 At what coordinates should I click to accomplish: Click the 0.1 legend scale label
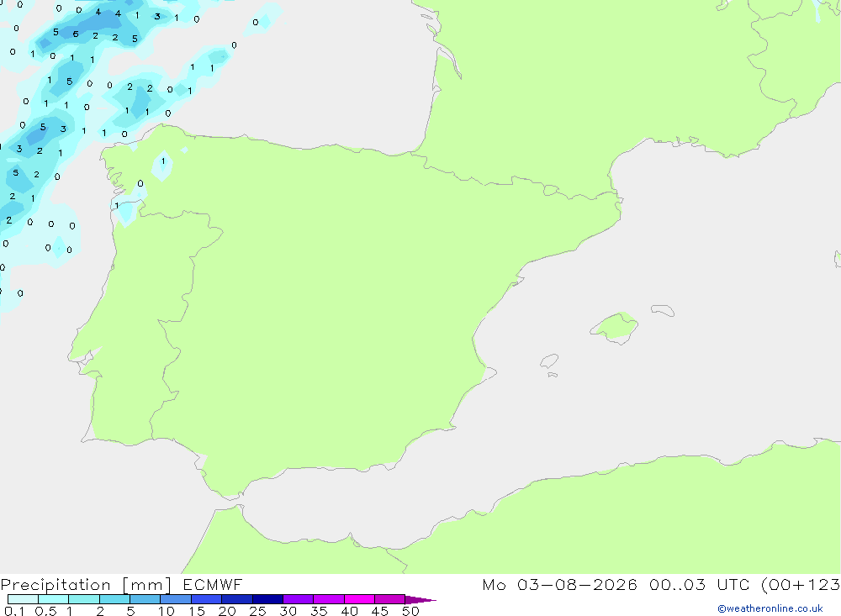(x=14, y=611)
